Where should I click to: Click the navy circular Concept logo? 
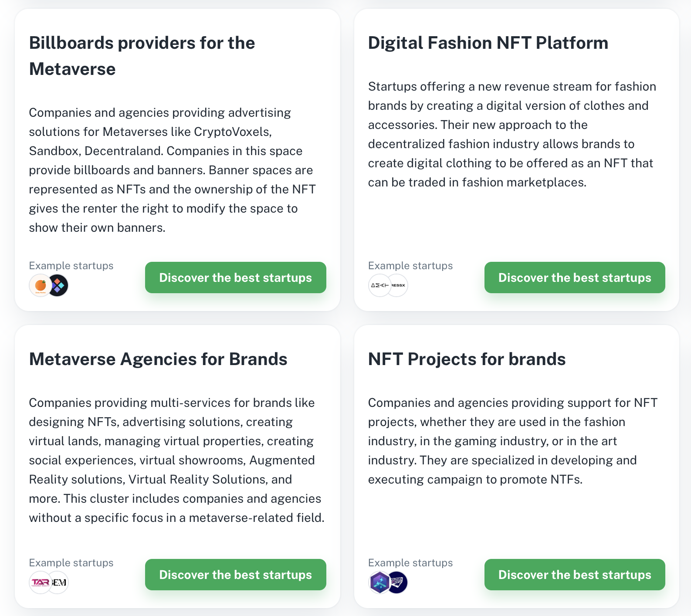(x=398, y=582)
